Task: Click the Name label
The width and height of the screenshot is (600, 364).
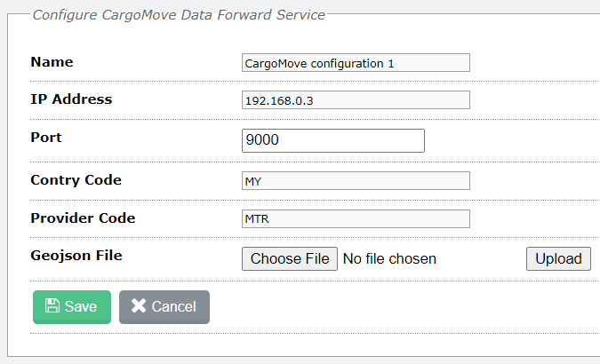Action: pyautogui.click(x=52, y=62)
